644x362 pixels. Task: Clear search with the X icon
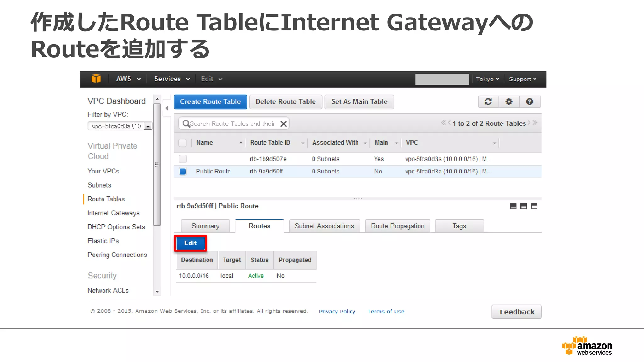284,124
